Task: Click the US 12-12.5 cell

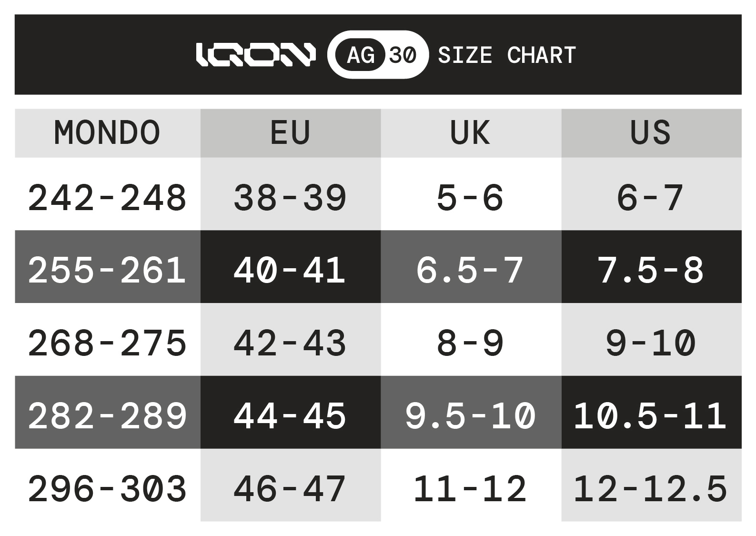Action: tap(651, 488)
